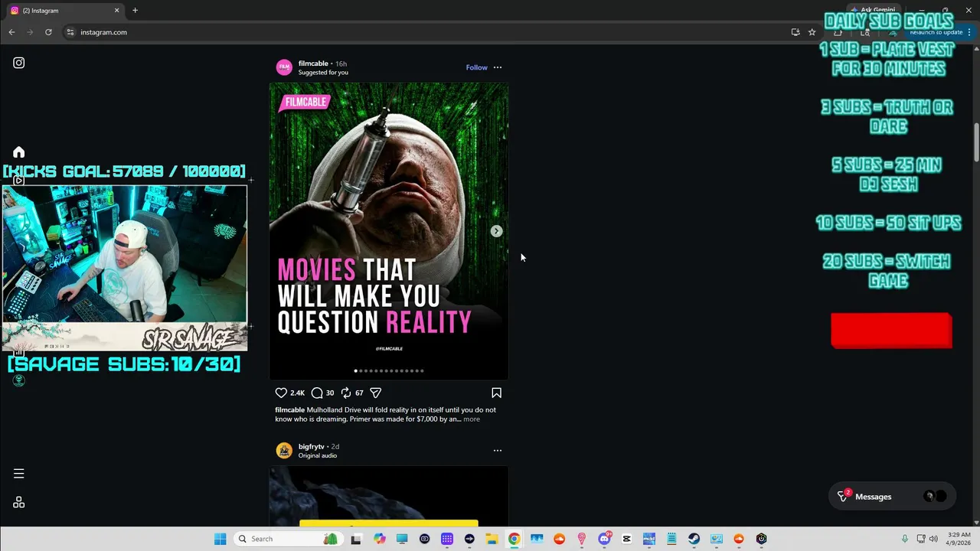
Task: Click the Instagram logo in the sidebar
Action: pyautogui.click(x=19, y=63)
